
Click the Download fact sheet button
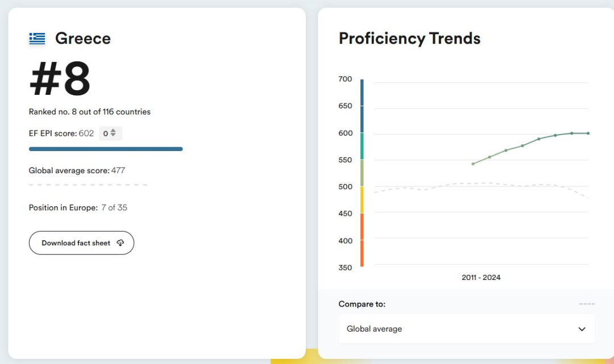point(81,243)
